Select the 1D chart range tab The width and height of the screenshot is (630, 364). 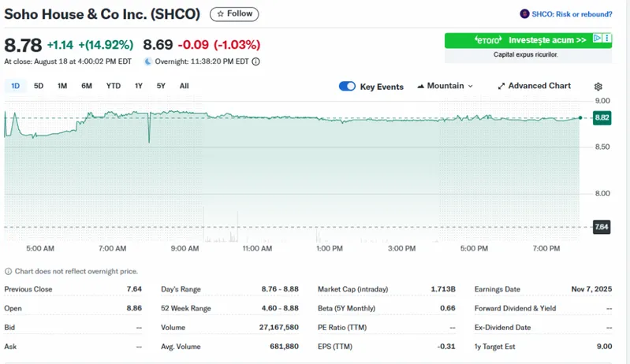(15, 86)
